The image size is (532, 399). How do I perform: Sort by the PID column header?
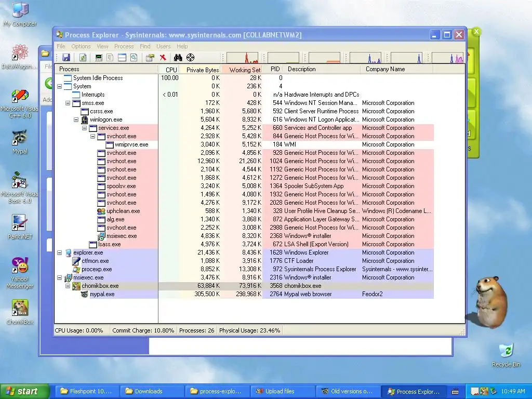[x=273, y=69]
